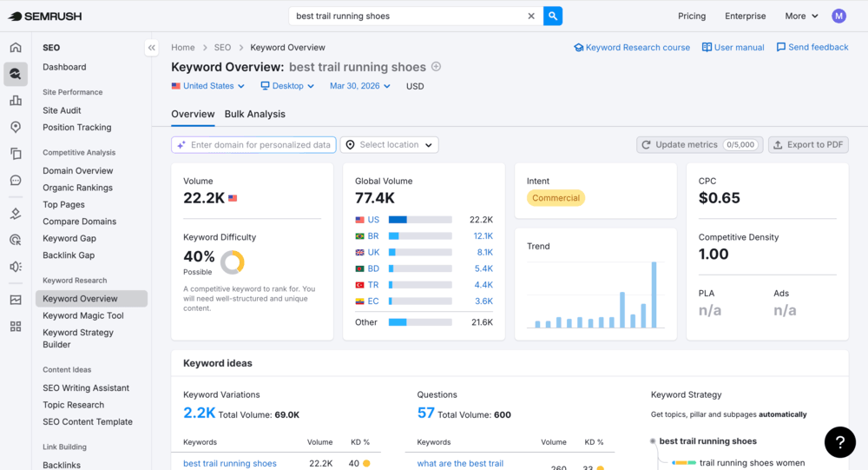The width and height of the screenshot is (868, 470).
Task: Open Keyword Magic Tool in sidebar
Action: (83, 315)
